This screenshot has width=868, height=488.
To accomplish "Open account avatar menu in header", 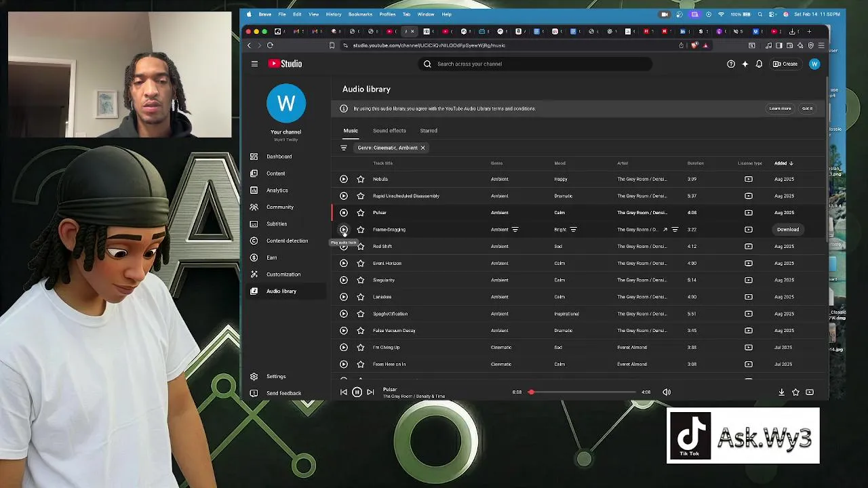I will (x=814, y=64).
